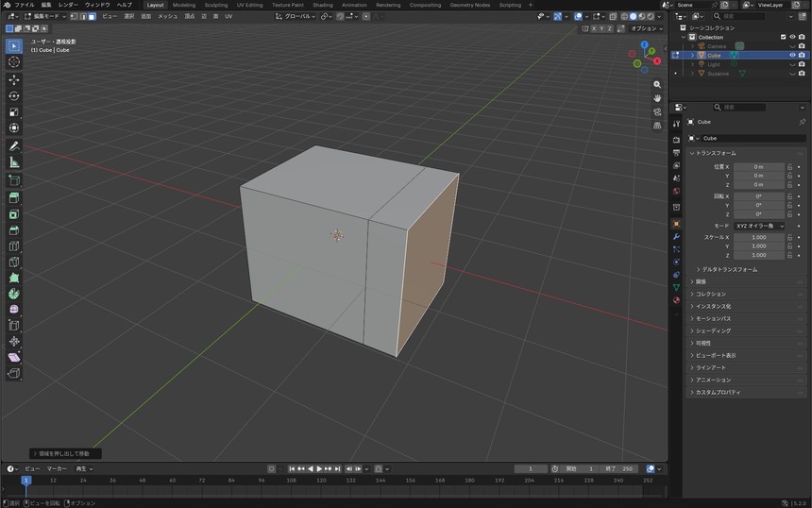
Task: Hide the Cube object via eye icon
Action: point(792,55)
